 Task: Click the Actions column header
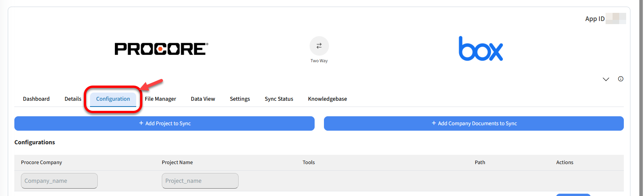tap(564, 163)
